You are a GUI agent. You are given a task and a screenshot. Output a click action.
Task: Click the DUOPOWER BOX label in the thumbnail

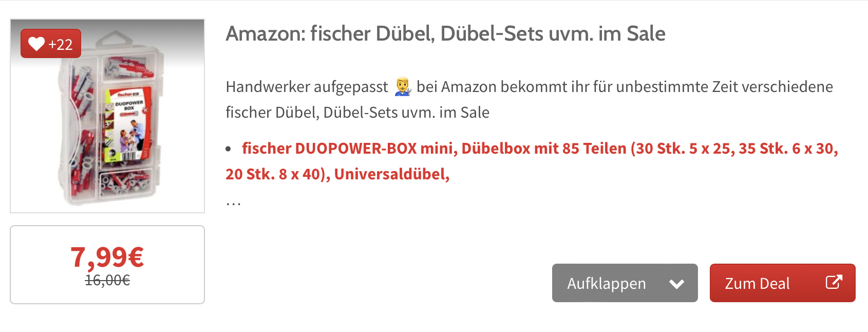click(128, 105)
